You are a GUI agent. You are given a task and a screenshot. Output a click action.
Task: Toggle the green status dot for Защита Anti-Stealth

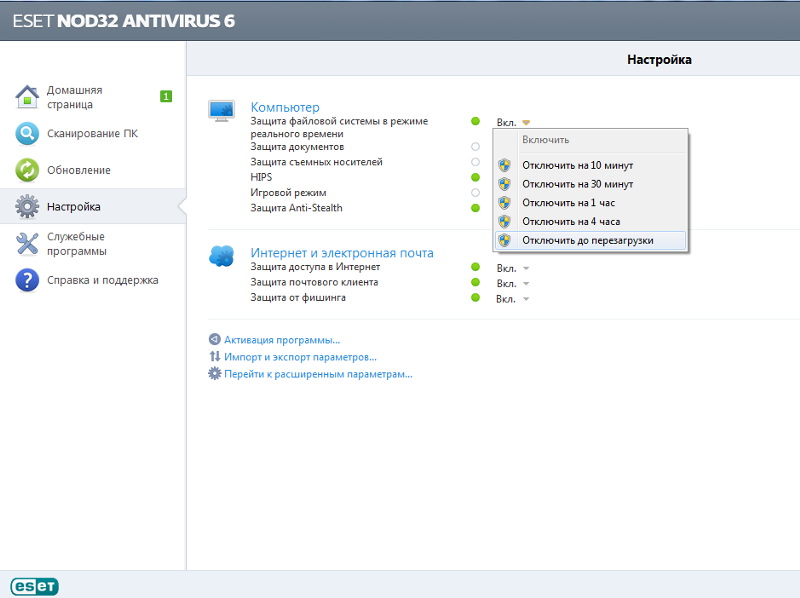click(476, 208)
